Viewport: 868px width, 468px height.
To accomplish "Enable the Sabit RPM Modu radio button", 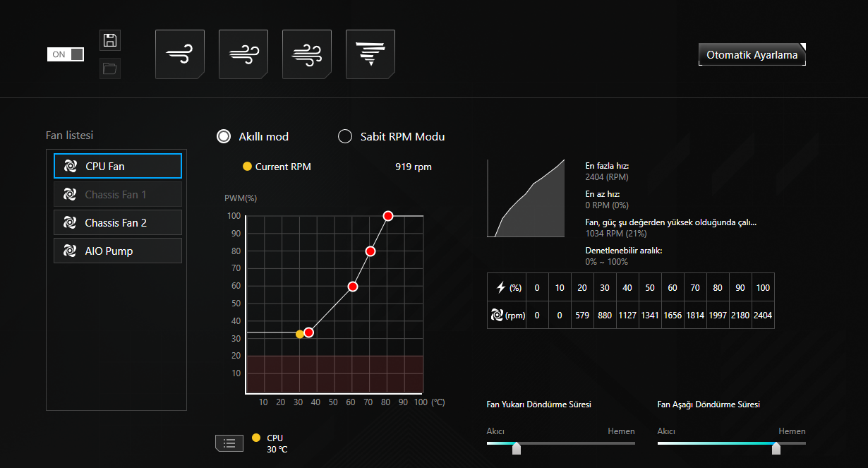I will click(x=345, y=136).
